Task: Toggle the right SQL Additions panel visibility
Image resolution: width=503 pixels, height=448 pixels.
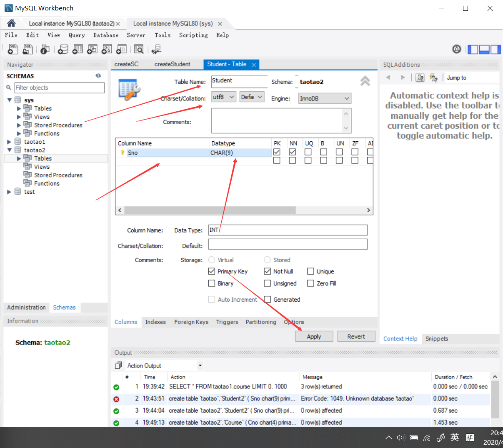Action: tap(495, 50)
